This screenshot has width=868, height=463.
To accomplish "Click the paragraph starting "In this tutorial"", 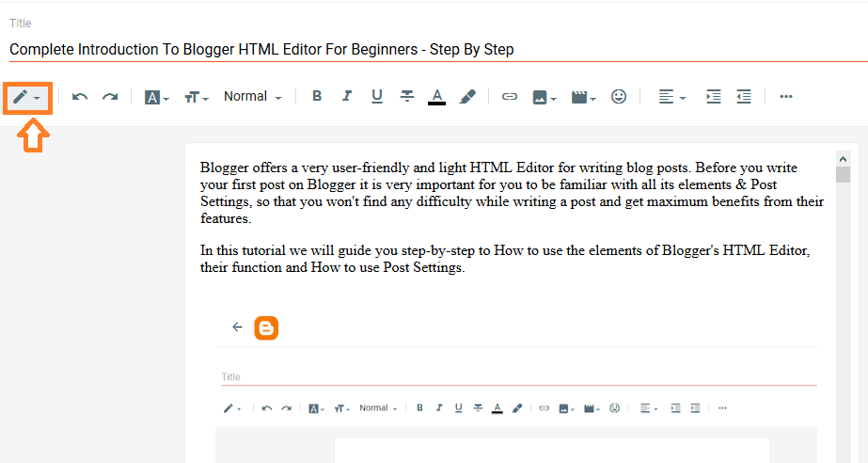I will 505,259.
